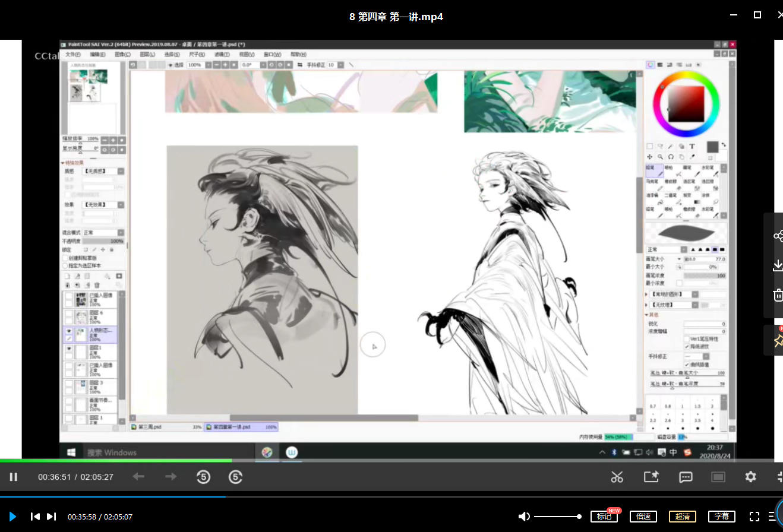Open the player settings gear
The image size is (783, 532).
[751, 477]
